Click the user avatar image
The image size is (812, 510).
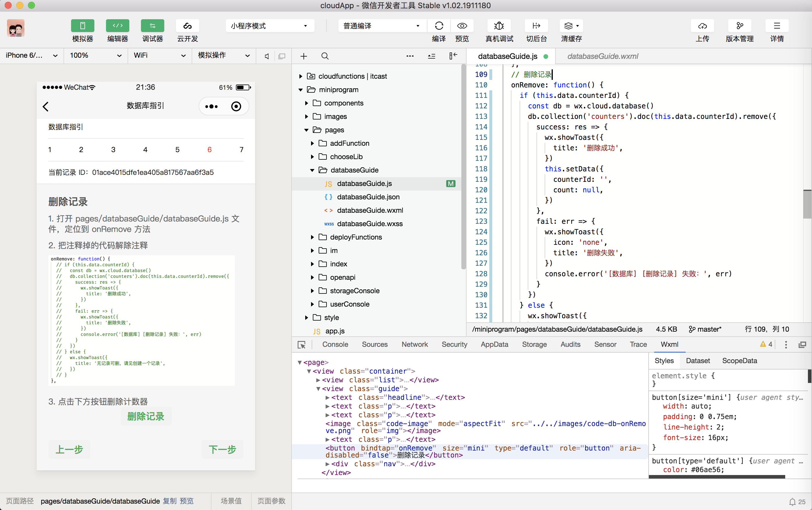(x=15, y=28)
